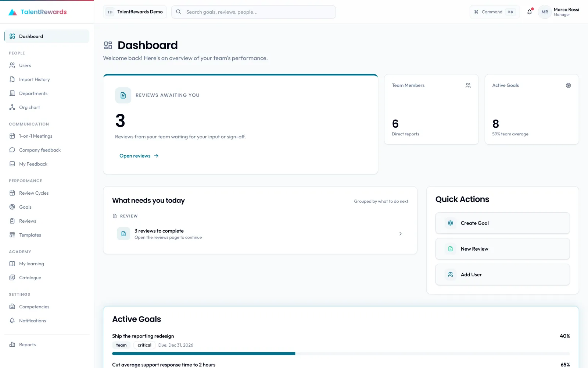Click the Reviews clipboard icon in sidebar

(12, 221)
